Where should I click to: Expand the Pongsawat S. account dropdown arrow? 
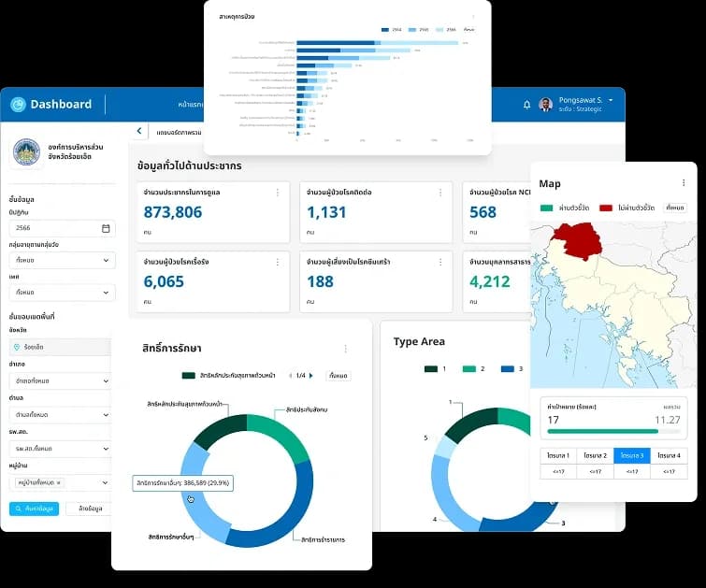pyautogui.click(x=611, y=100)
